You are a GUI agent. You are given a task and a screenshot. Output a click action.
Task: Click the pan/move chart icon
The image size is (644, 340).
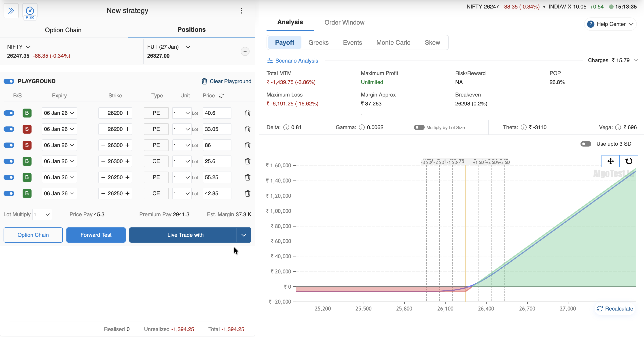(x=610, y=161)
